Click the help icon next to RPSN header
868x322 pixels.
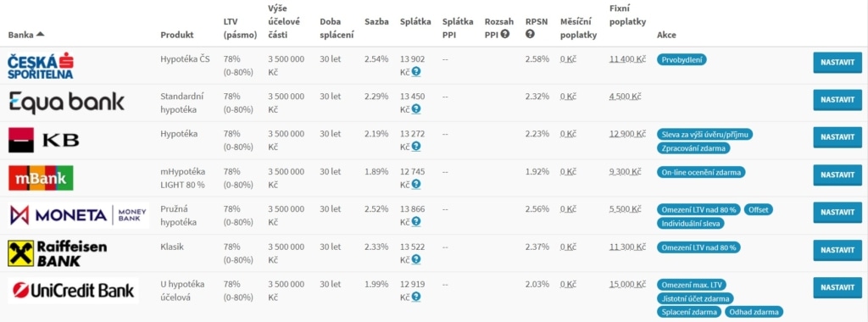click(530, 34)
